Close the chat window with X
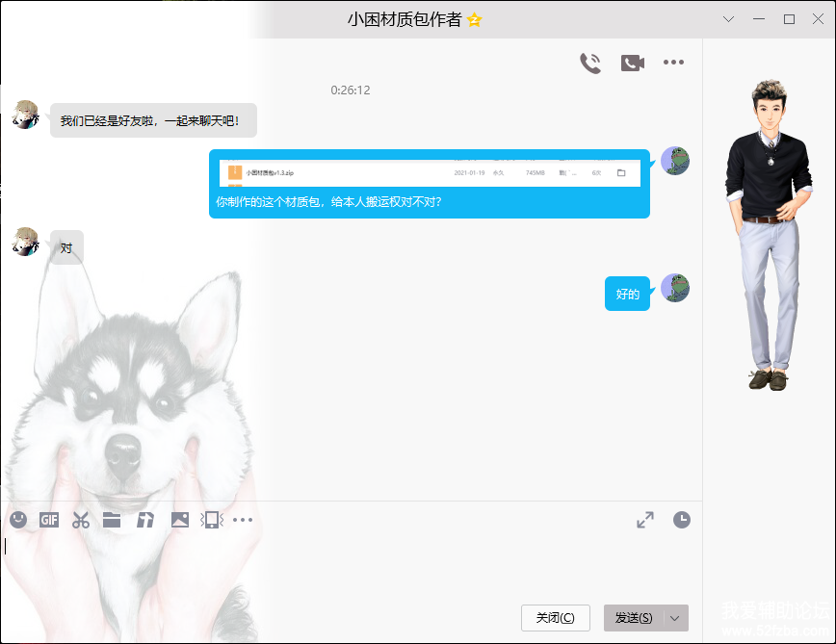The width and height of the screenshot is (836, 644). pyautogui.click(x=818, y=19)
